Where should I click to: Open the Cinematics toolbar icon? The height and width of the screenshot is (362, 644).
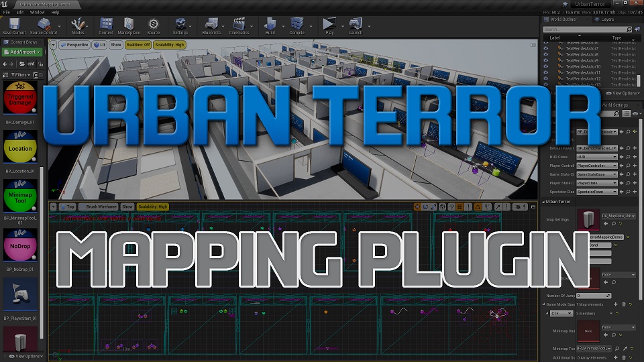[239, 26]
